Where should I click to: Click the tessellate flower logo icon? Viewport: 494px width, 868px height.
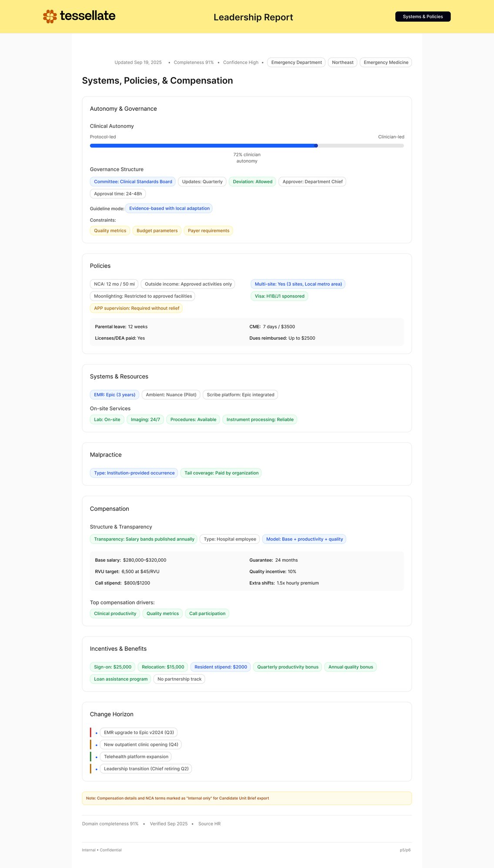click(50, 17)
